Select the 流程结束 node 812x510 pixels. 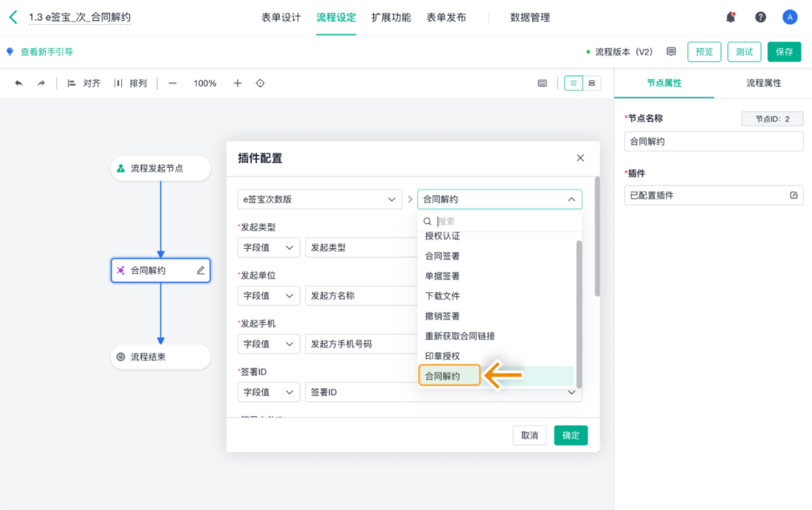point(161,357)
